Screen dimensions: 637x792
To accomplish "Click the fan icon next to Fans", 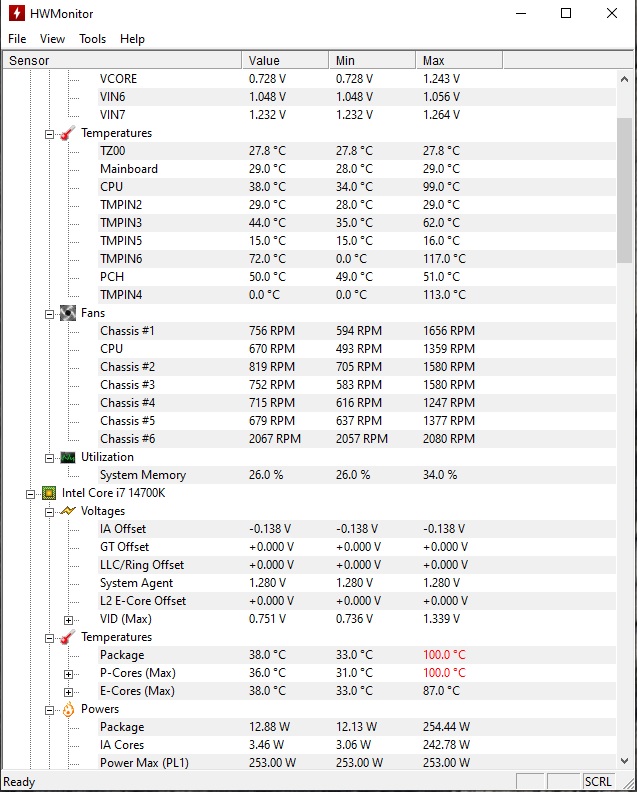I will tap(68, 313).
